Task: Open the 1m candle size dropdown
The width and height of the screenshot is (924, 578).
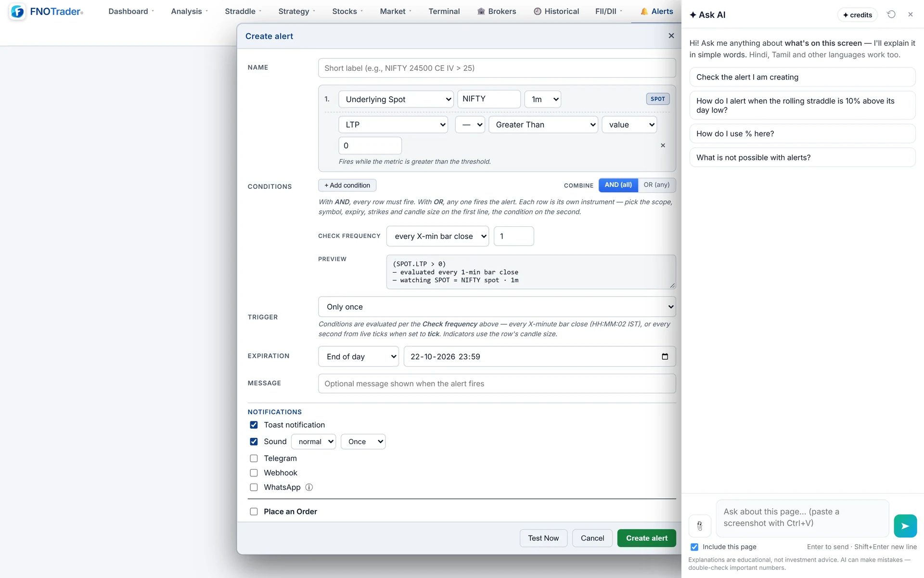Action: pyautogui.click(x=542, y=99)
